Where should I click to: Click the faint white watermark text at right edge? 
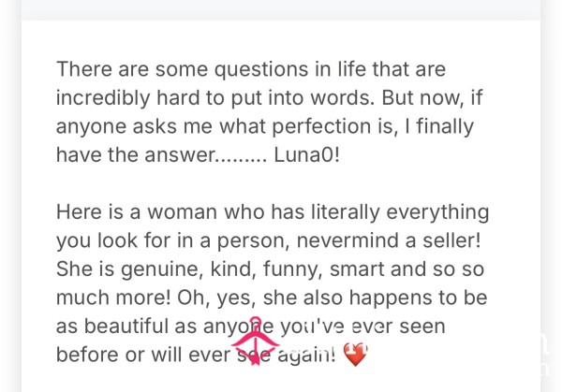pos(544,355)
